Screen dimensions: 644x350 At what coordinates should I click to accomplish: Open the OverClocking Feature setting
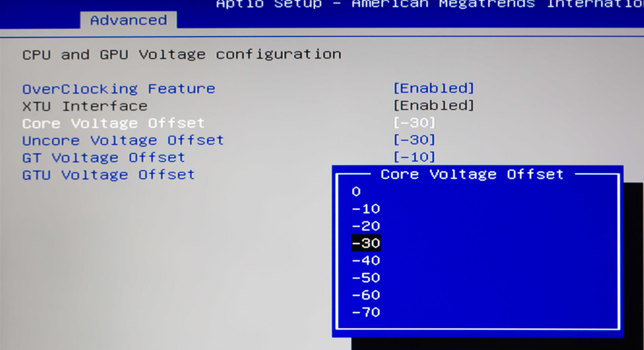tap(118, 88)
